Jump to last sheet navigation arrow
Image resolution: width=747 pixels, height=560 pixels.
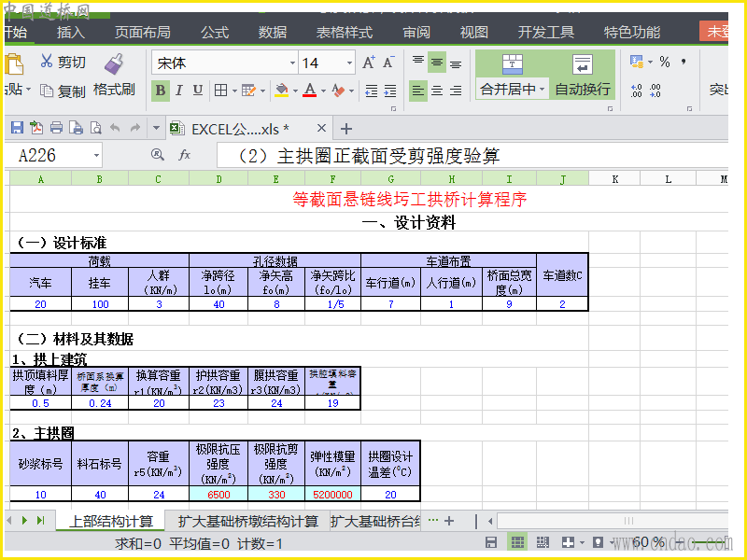(x=40, y=521)
